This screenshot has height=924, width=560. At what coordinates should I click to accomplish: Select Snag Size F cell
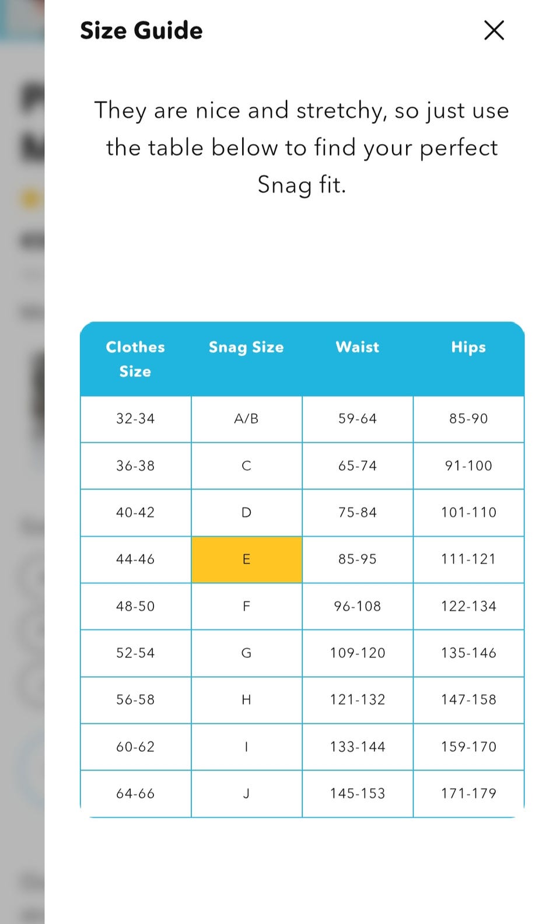(247, 606)
